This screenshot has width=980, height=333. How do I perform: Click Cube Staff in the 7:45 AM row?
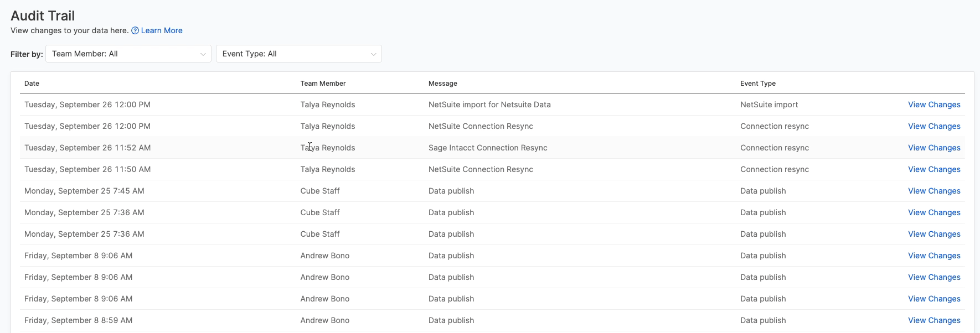click(319, 191)
